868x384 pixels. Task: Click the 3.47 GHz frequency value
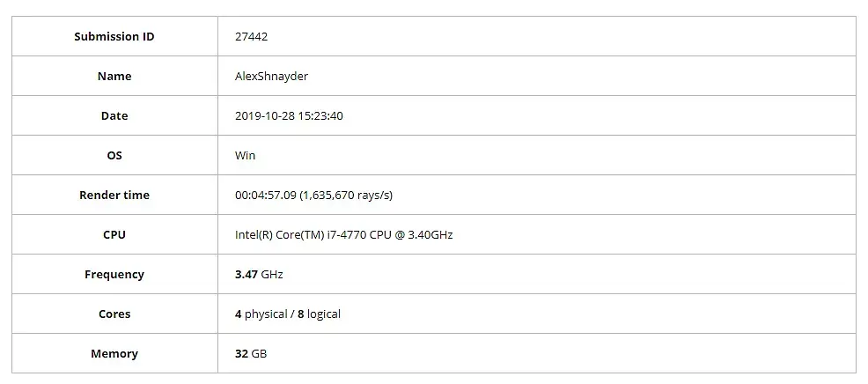tap(259, 274)
